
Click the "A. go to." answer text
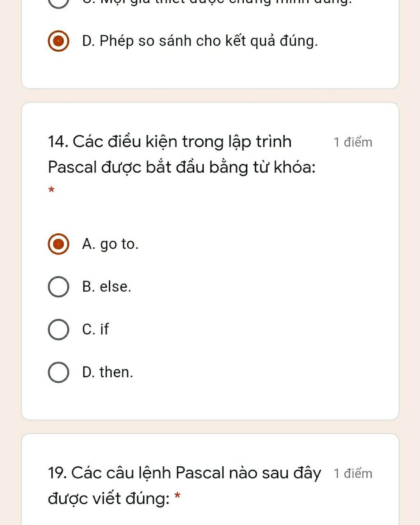110,244
